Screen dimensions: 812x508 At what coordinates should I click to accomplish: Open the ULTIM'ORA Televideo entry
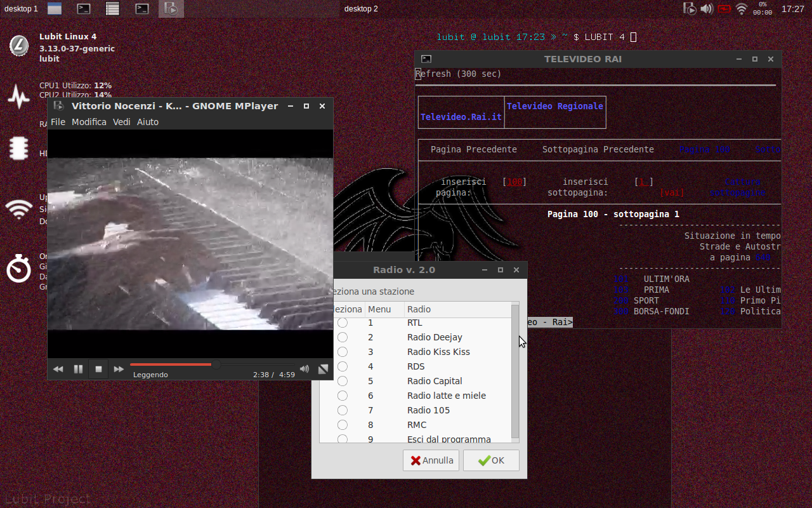(x=667, y=279)
